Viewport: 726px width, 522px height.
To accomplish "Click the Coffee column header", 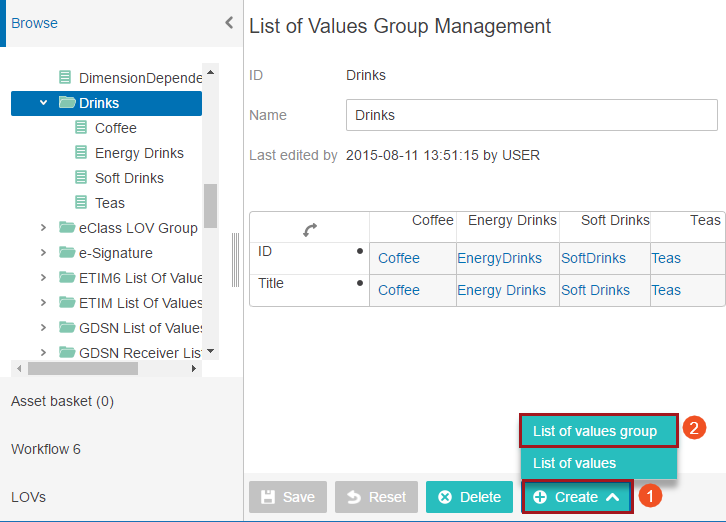I will tap(432, 220).
